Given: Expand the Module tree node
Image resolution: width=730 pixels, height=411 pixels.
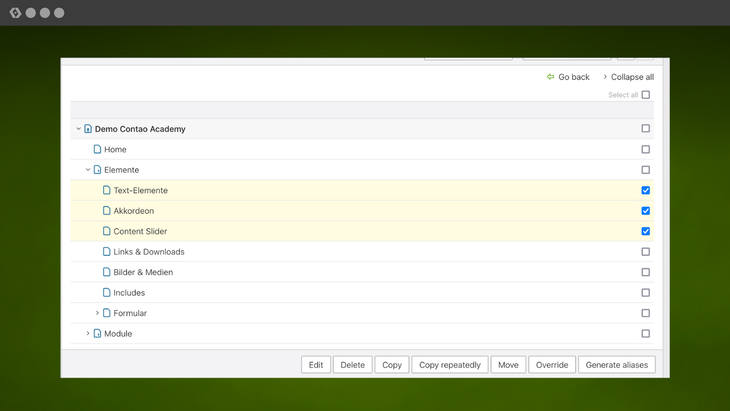Looking at the screenshot, I should (x=88, y=334).
